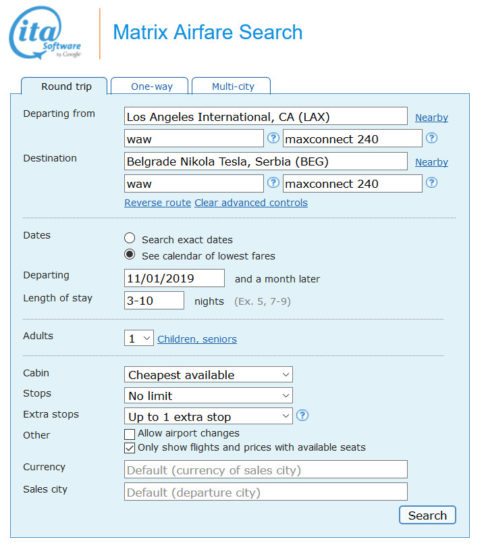Open help icon beside departure extension codes field
The width and height of the screenshot is (486, 550).
pyautogui.click(x=432, y=138)
